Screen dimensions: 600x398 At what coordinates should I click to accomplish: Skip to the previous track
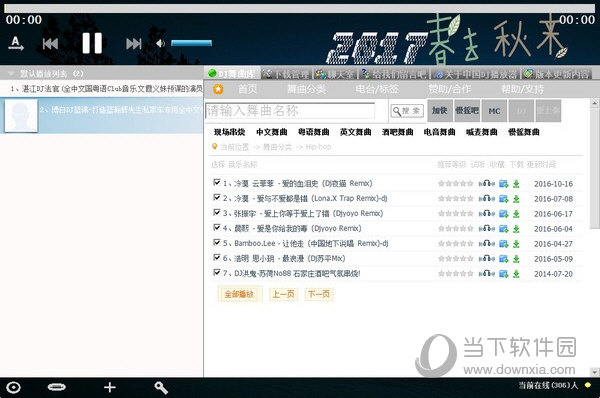[50, 44]
